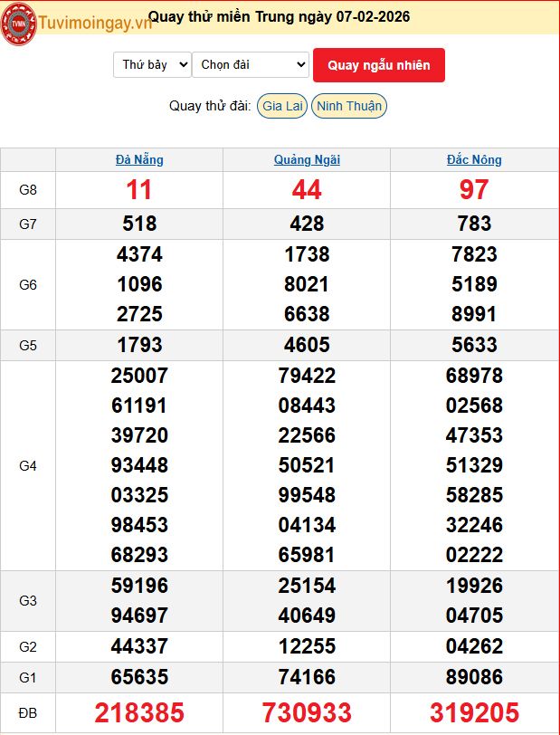Open the Thứ bảy weekday dropdown
The height and width of the screenshot is (735, 560).
[152, 64]
